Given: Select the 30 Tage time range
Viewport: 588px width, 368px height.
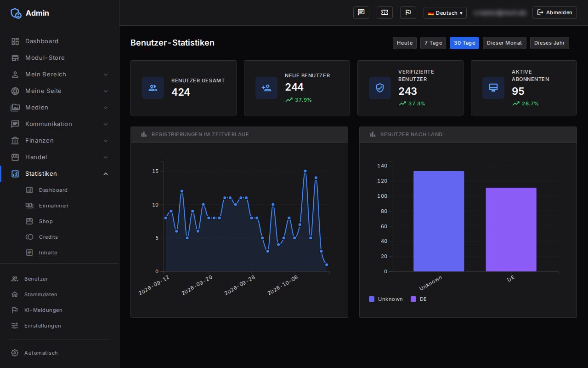Looking at the screenshot, I should pos(464,43).
